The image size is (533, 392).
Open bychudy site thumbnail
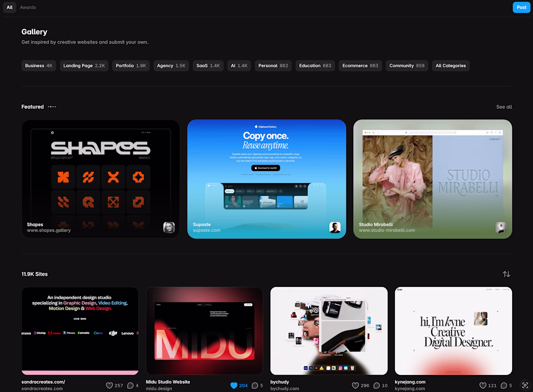(x=329, y=331)
